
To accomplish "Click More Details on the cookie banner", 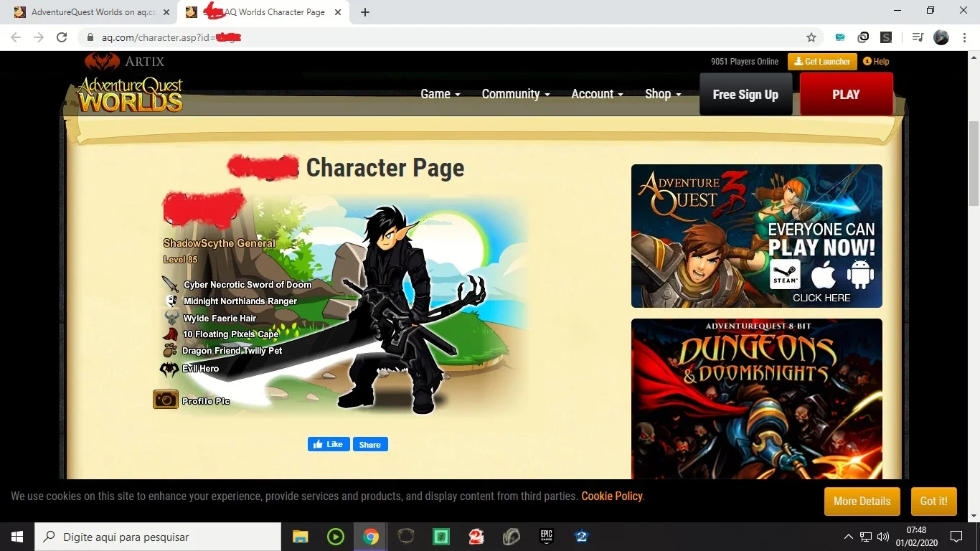I will [x=862, y=501].
